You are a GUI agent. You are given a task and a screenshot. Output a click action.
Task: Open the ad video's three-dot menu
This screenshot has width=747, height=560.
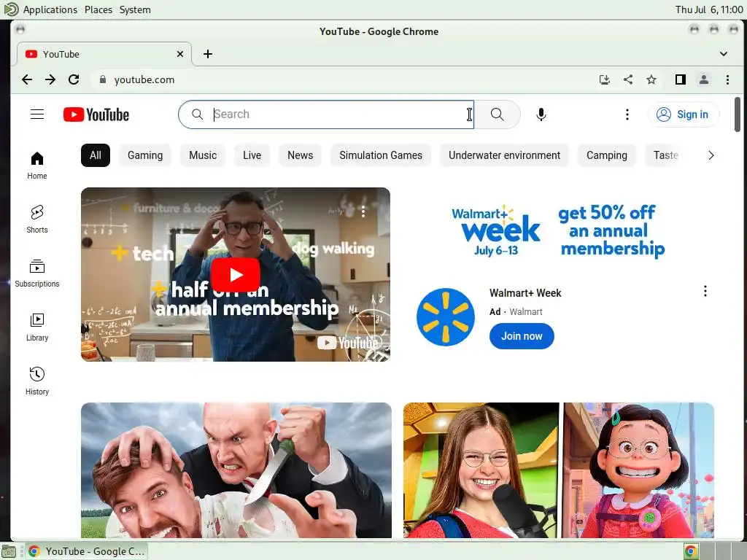tap(363, 211)
